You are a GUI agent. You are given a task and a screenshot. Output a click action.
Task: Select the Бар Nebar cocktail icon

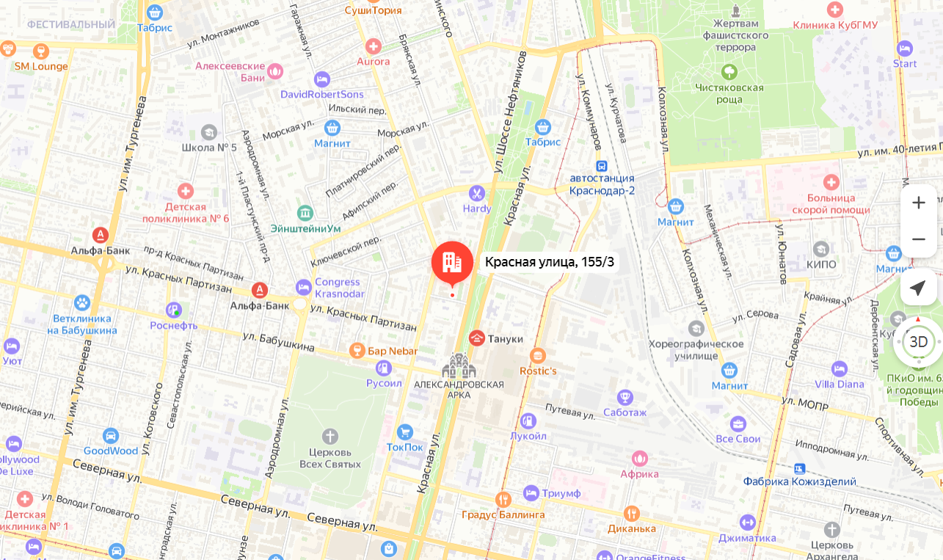pos(357,350)
